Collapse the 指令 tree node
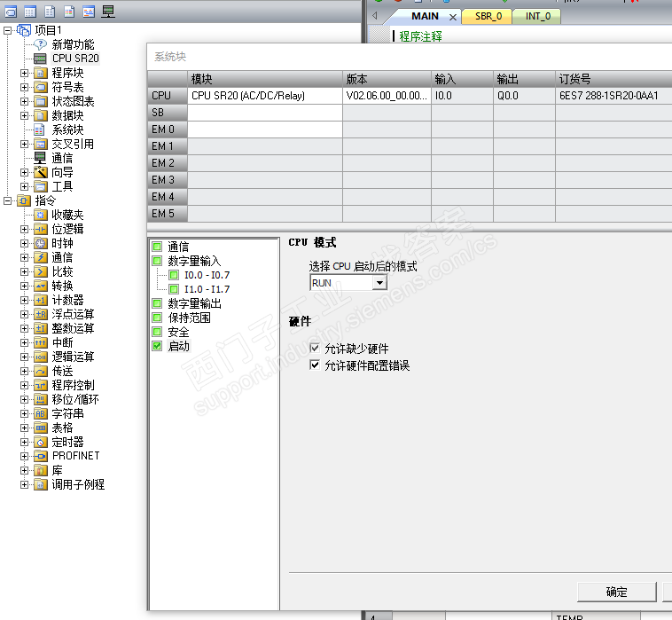 point(7,200)
